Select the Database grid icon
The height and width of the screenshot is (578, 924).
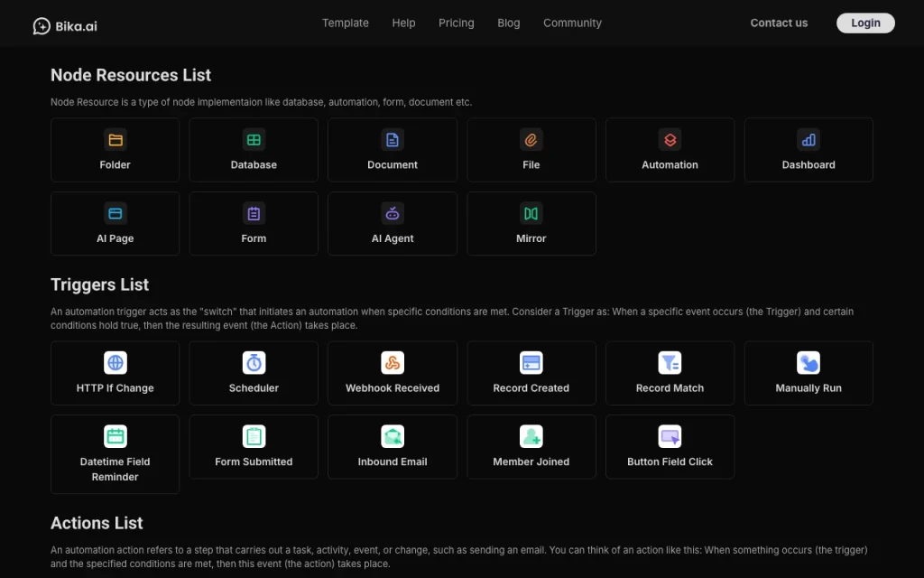(254, 140)
